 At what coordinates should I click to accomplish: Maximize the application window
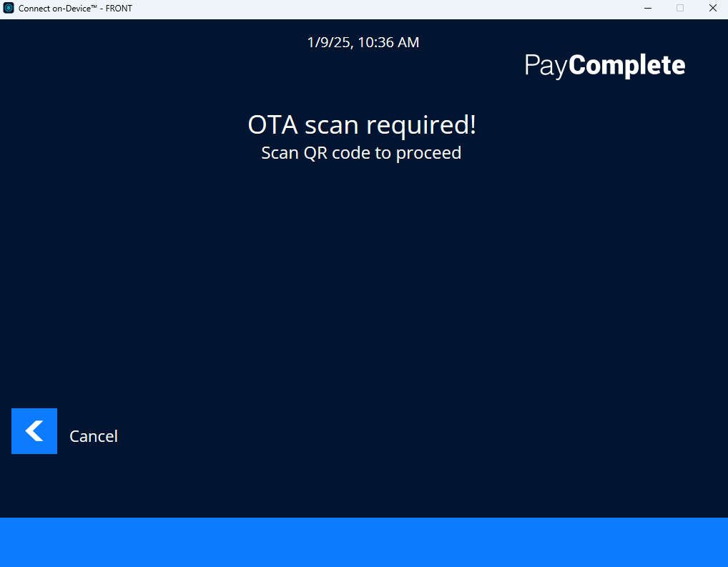click(680, 8)
